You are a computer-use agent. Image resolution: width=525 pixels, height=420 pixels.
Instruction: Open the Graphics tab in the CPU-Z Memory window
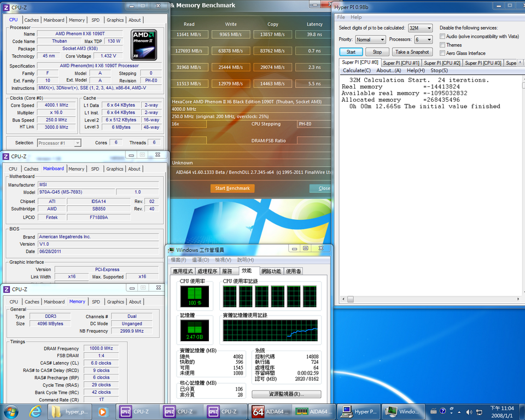(x=115, y=302)
